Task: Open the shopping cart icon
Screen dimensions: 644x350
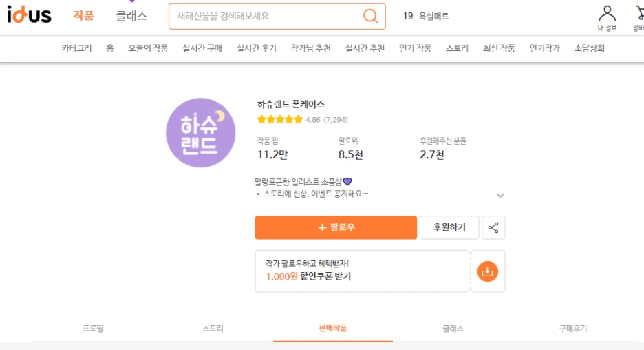Action: pos(639,18)
